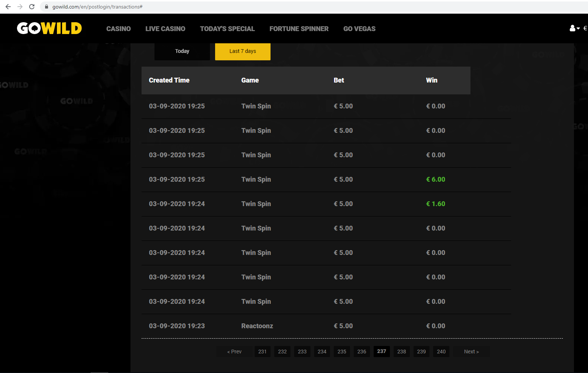Click the Bet column header
The image size is (588, 373).
[x=339, y=80]
